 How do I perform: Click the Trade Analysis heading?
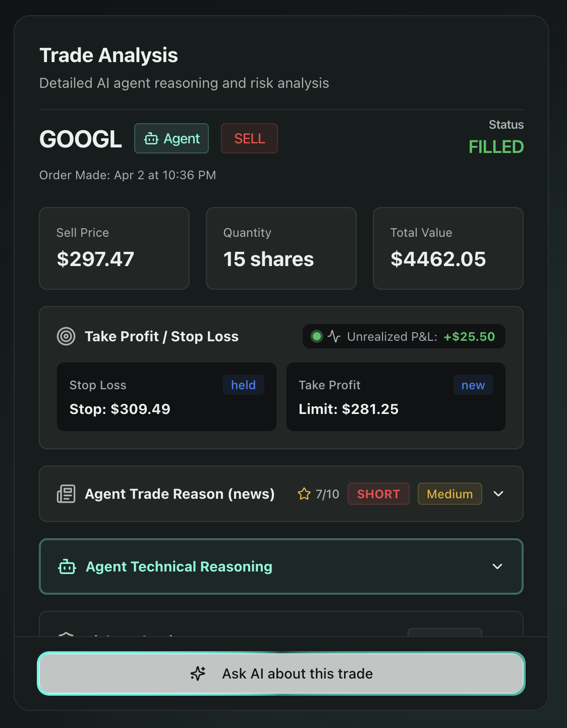click(108, 55)
